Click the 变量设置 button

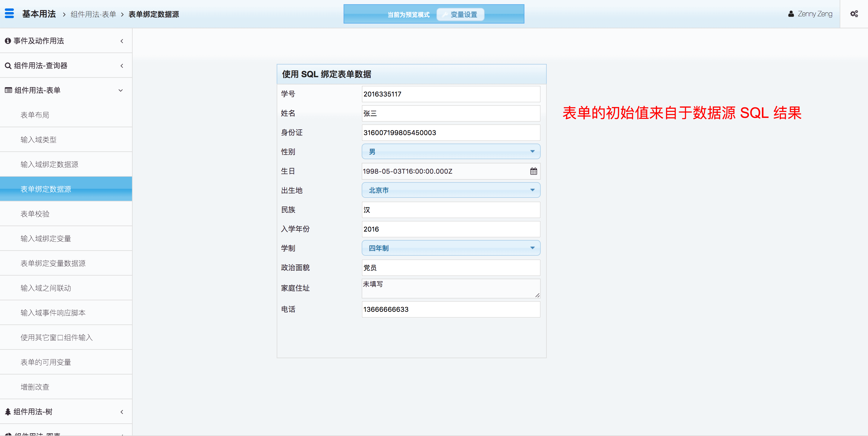coord(460,14)
